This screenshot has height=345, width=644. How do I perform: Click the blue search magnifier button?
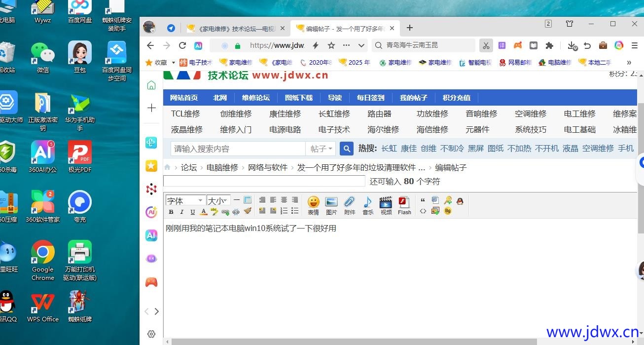point(347,149)
